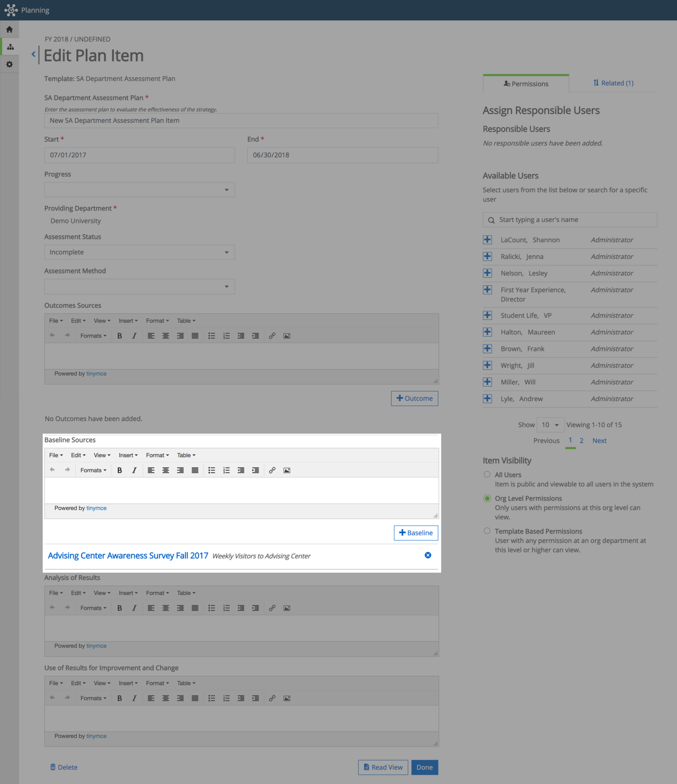Insert image in Baseline Sources editor
Image resolution: width=677 pixels, height=784 pixels.
pos(287,470)
